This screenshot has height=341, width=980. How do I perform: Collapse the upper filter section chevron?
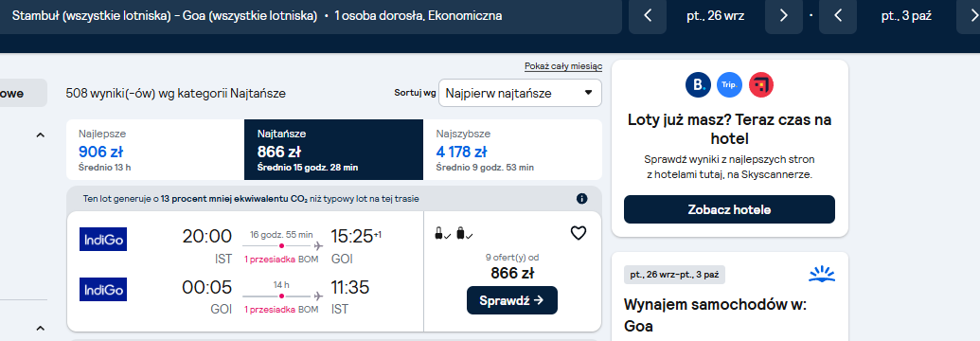(41, 135)
